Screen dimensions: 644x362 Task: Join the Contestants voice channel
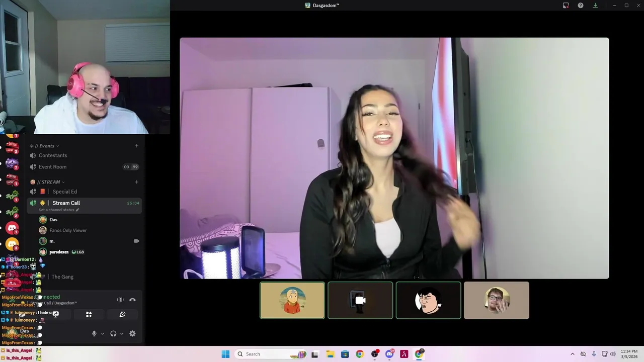[x=85, y=155]
